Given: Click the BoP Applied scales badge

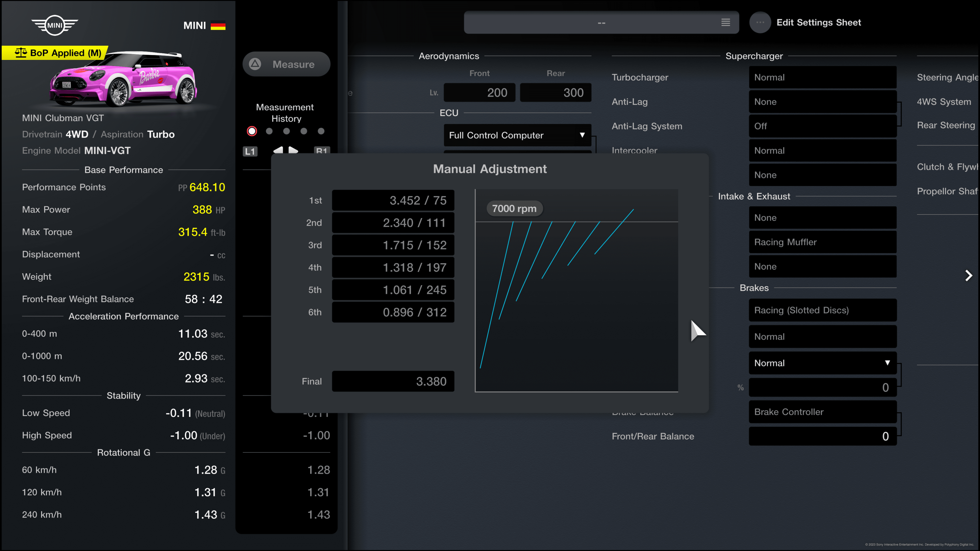Looking at the screenshot, I should click(56, 53).
